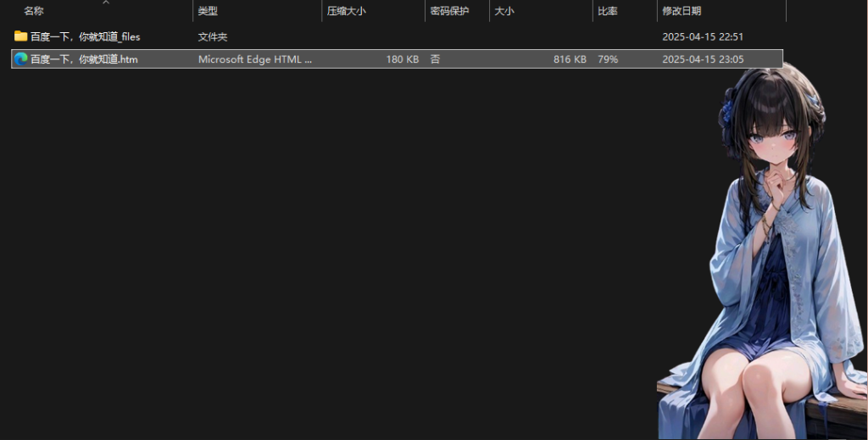Click the 180 KB compressed size value
The width and height of the screenshot is (868, 440).
(x=402, y=59)
